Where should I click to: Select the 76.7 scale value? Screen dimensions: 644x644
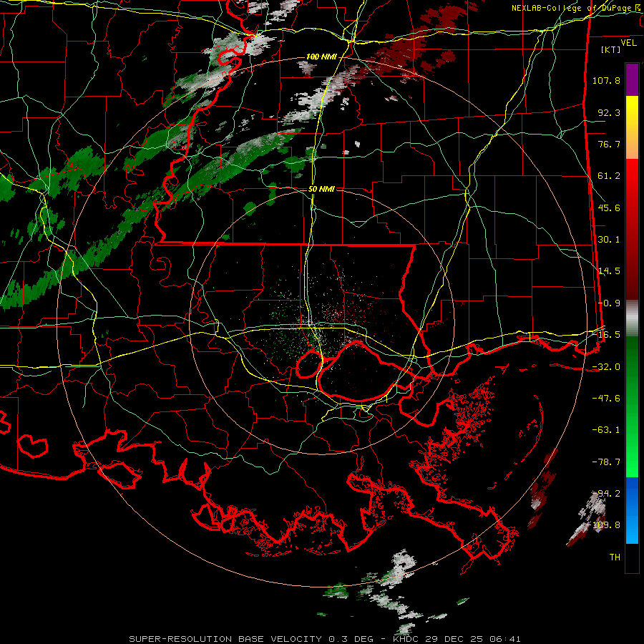[x=609, y=144]
